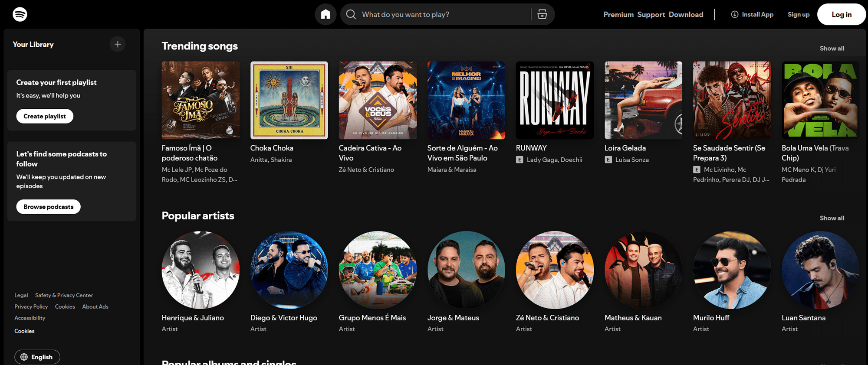Click the Jorge & Mateus artist name
The width and height of the screenshot is (868, 365).
[x=453, y=318]
